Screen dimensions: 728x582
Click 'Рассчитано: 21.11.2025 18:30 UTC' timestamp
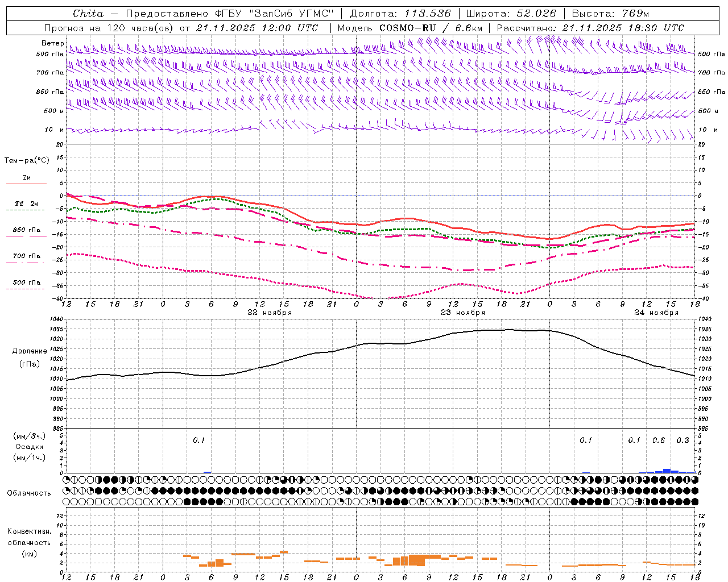click(x=590, y=28)
